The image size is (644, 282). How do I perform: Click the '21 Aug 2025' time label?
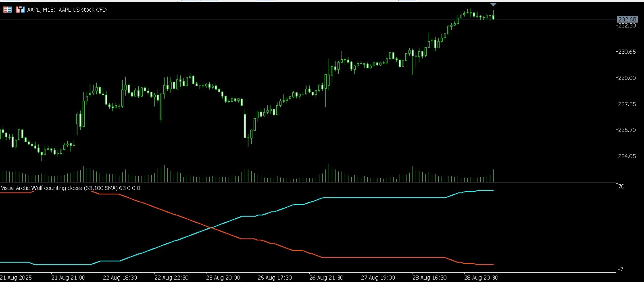(x=16, y=278)
